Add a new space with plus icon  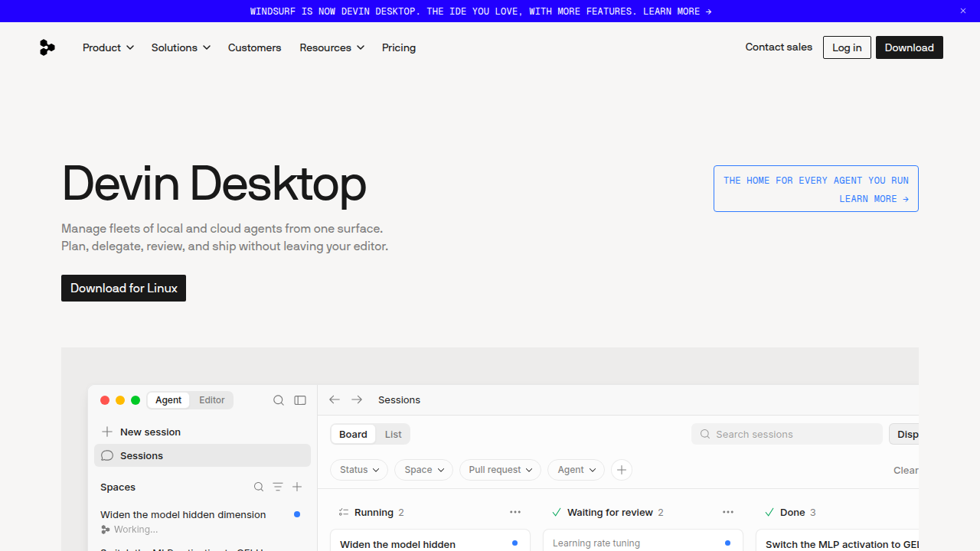click(297, 487)
